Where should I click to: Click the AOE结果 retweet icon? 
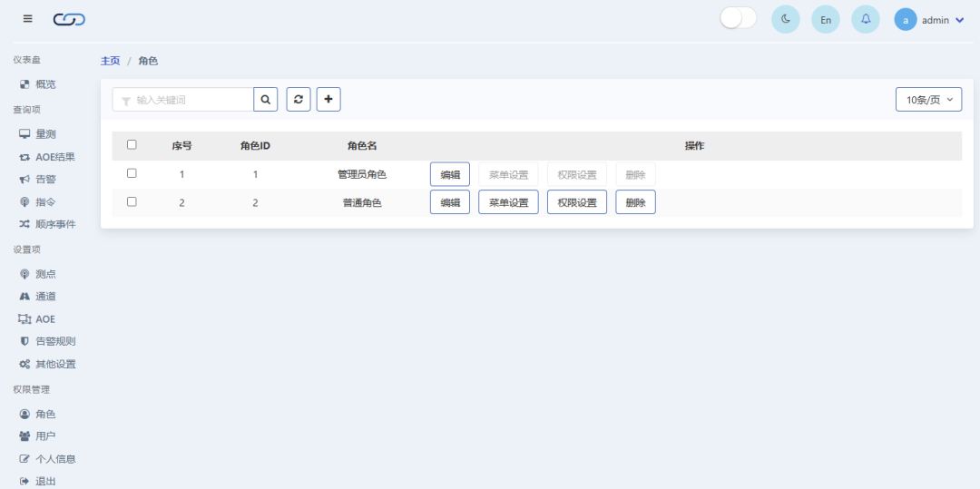pos(24,157)
